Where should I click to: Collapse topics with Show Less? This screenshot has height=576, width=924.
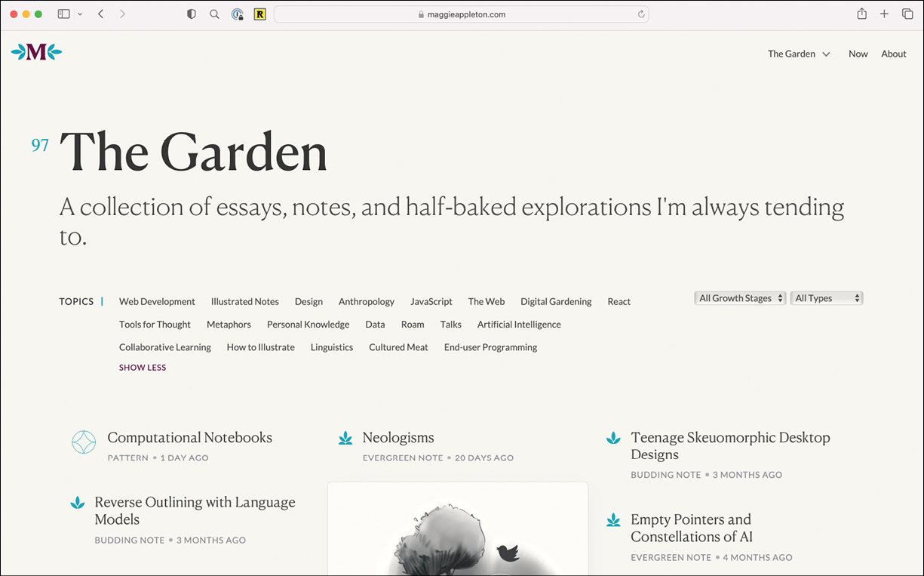[143, 368]
